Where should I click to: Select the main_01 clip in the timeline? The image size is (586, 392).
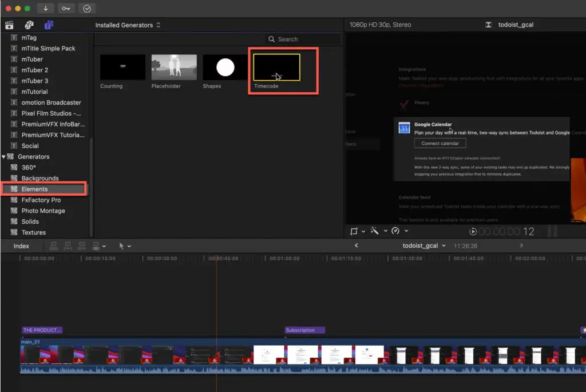point(303,355)
